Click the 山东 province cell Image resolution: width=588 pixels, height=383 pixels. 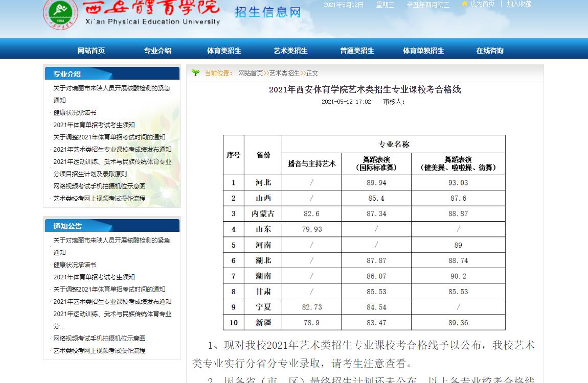[263, 229]
